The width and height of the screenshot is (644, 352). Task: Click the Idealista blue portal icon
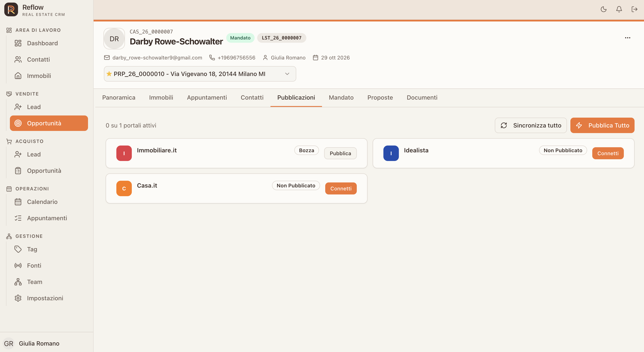pos(391,153)
